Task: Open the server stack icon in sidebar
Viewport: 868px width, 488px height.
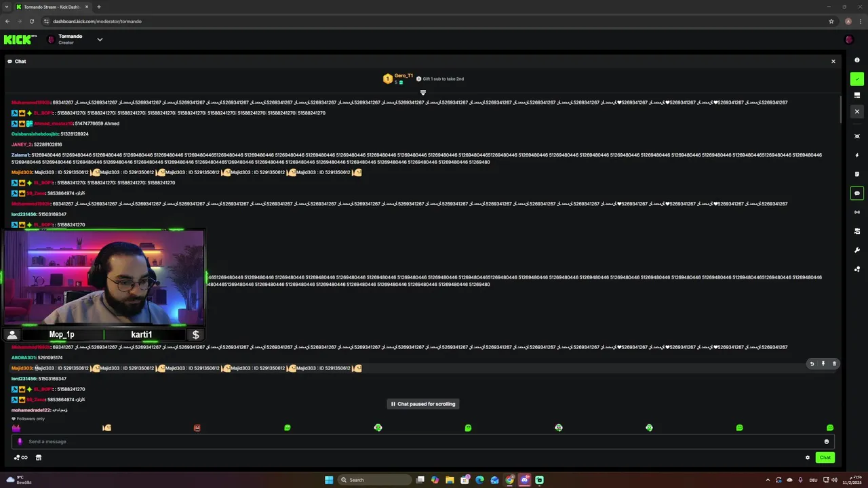Action: [856, 231]
